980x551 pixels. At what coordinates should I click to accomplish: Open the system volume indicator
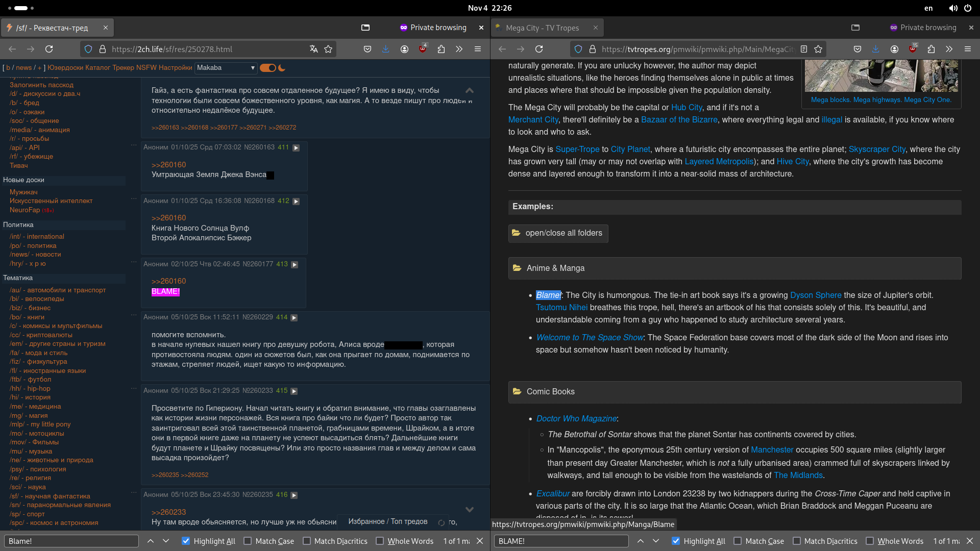(953, 8)
